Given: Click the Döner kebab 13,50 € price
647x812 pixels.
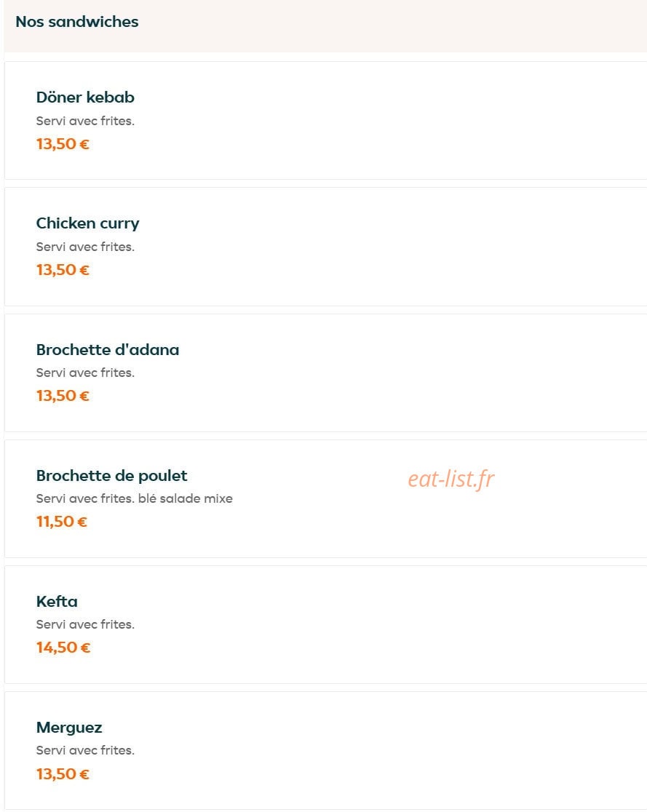Looking at the screenshot, I should (63, 144).
